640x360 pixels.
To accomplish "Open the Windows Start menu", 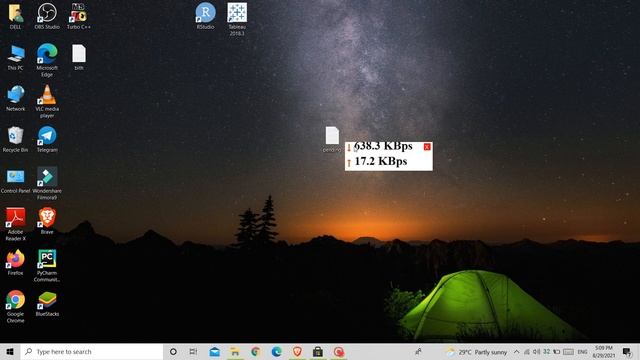I will 10,351.
